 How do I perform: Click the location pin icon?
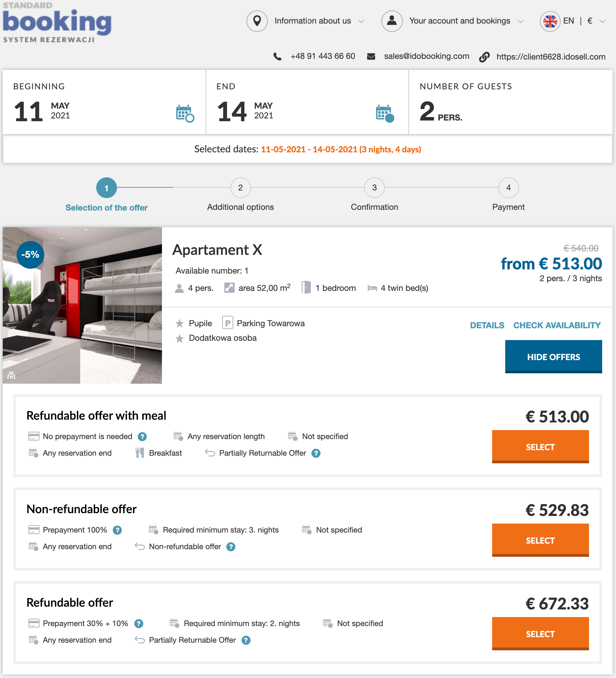[257, 21]
